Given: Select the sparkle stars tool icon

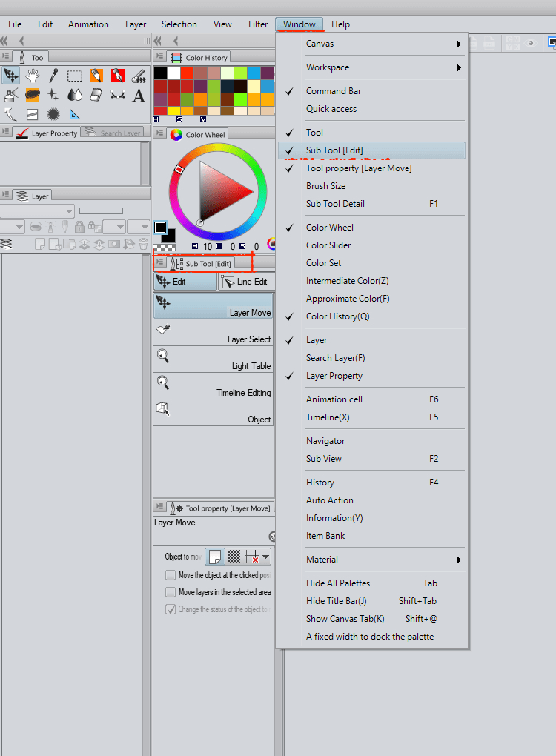Looking at the screenshot, I should click(x=53, y=96).
